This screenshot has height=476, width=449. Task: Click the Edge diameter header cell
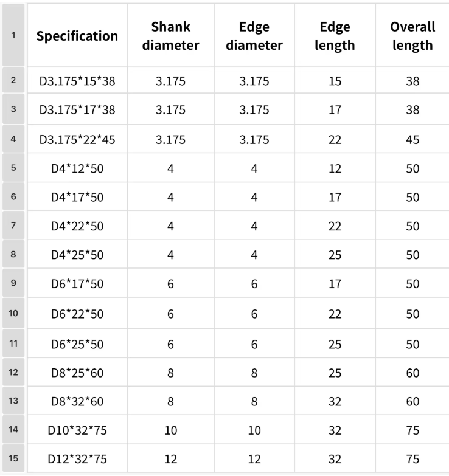(254, 36)
